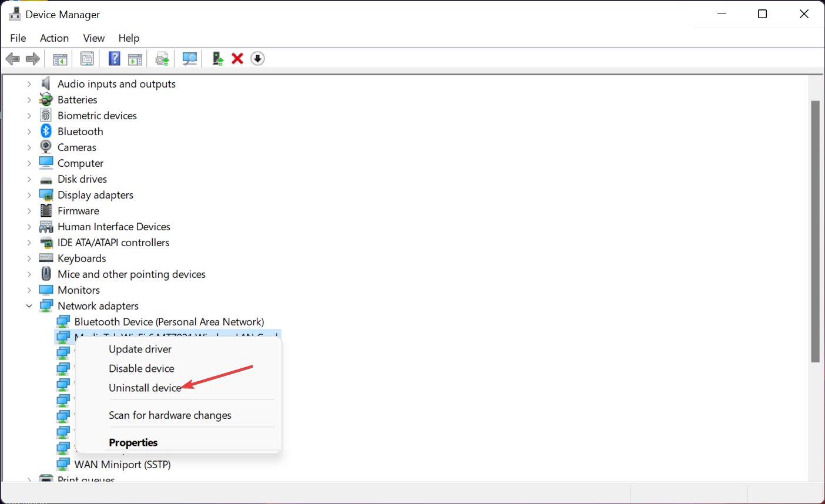Click the Forward arrow toolbar icon
The height and width of the screenshot is (504, 825).
click(x=33, y=59)
